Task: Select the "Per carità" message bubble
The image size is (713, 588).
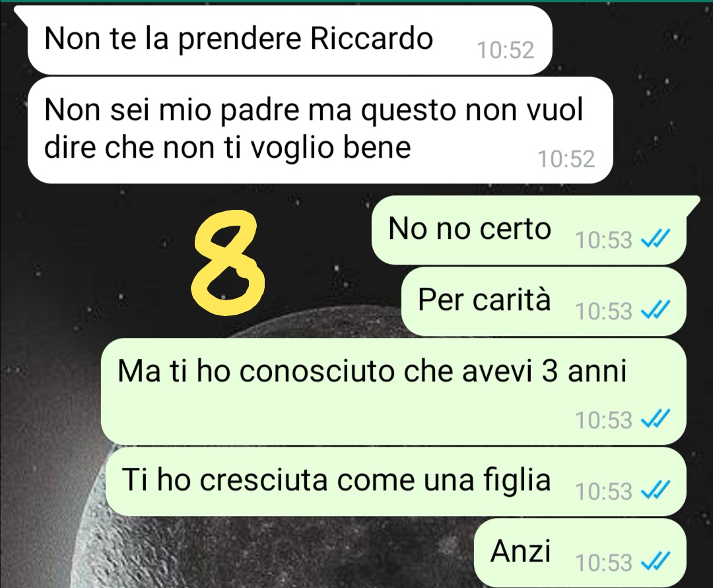Action: coord(544,302)
